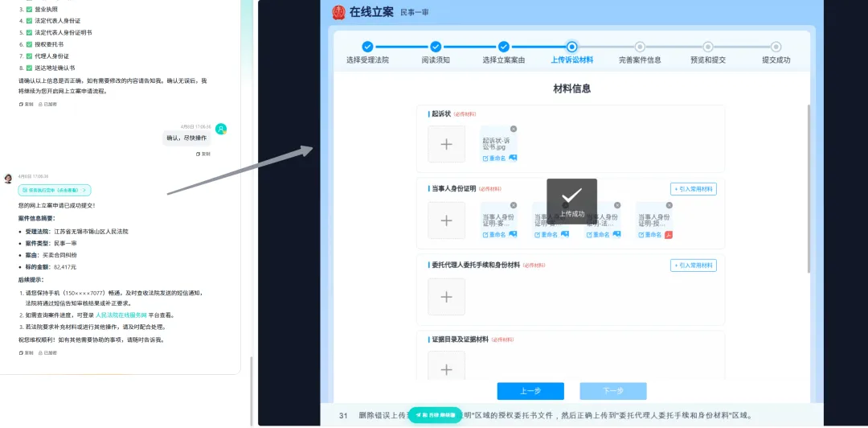Rename the 当事人身份证明-法… file

[x=599, y=234]
